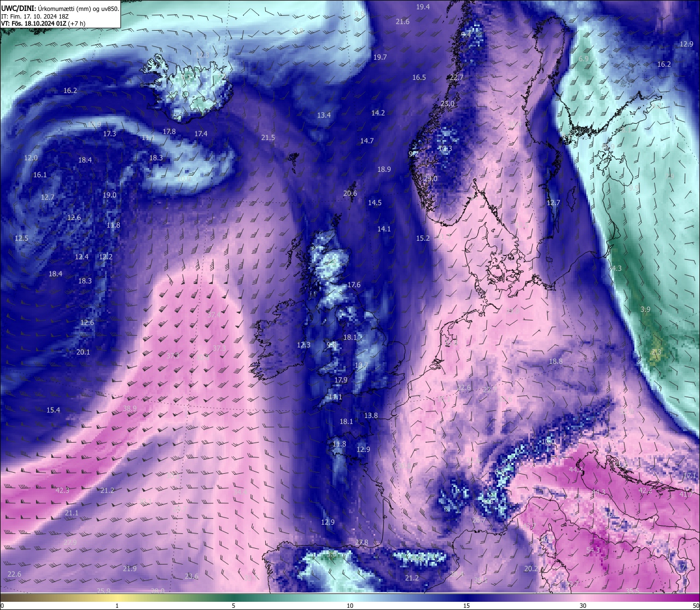Click the 19.7 value label
Image resolution: width=700 pixels, height=610 pixels.
380,57
